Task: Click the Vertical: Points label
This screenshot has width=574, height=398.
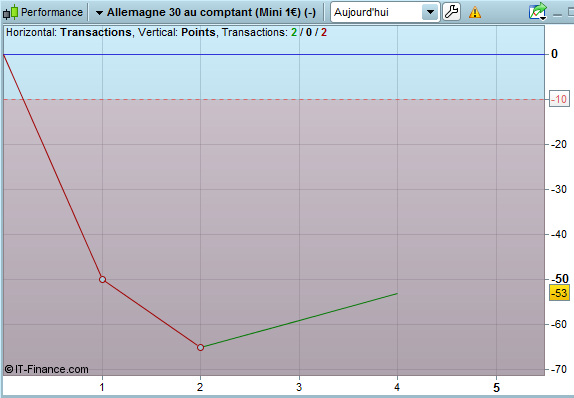Action: pos(177,32)
